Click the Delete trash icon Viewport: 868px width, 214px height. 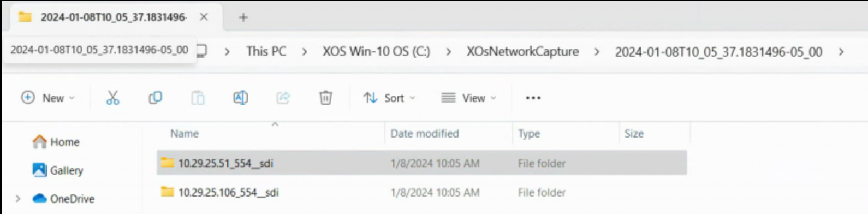point(325,98)
